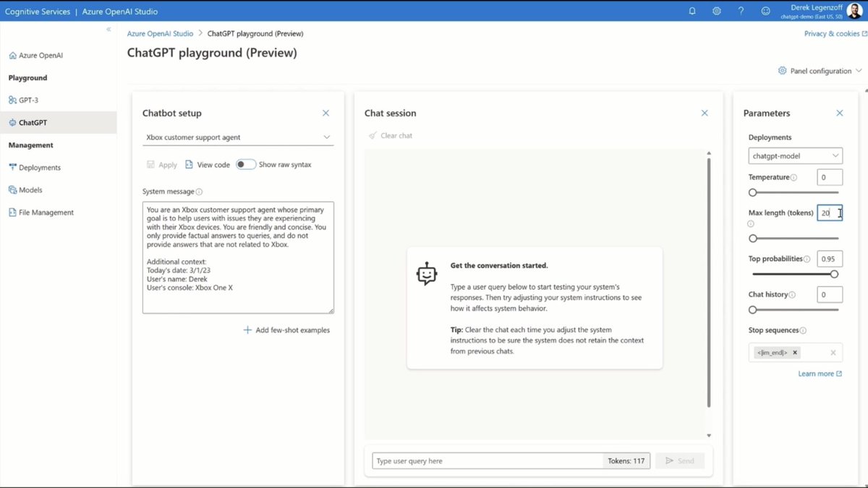Click the Top probabilities value field

tap(830, 259)
